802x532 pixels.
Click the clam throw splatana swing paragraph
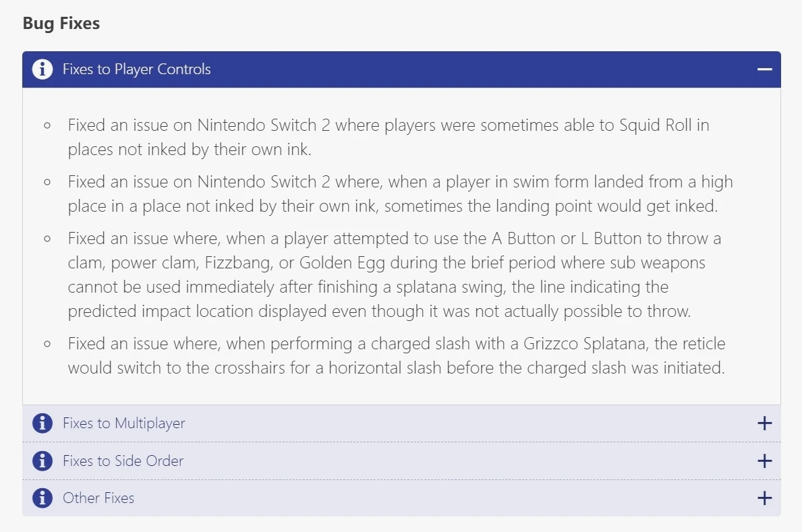tap(395, 275)
